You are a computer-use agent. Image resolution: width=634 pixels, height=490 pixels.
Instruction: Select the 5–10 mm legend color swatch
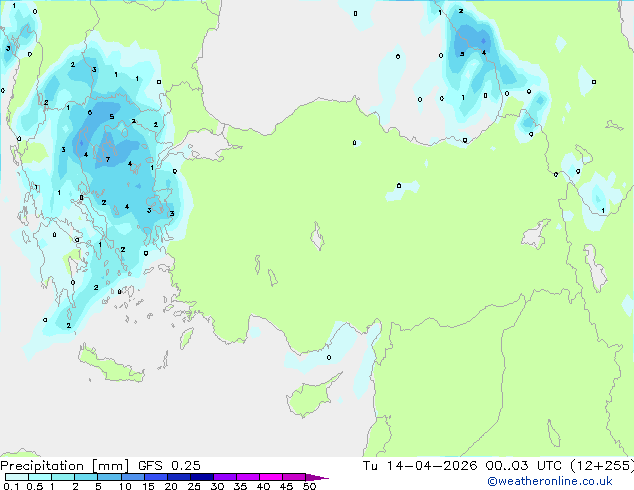click(109, 477)
